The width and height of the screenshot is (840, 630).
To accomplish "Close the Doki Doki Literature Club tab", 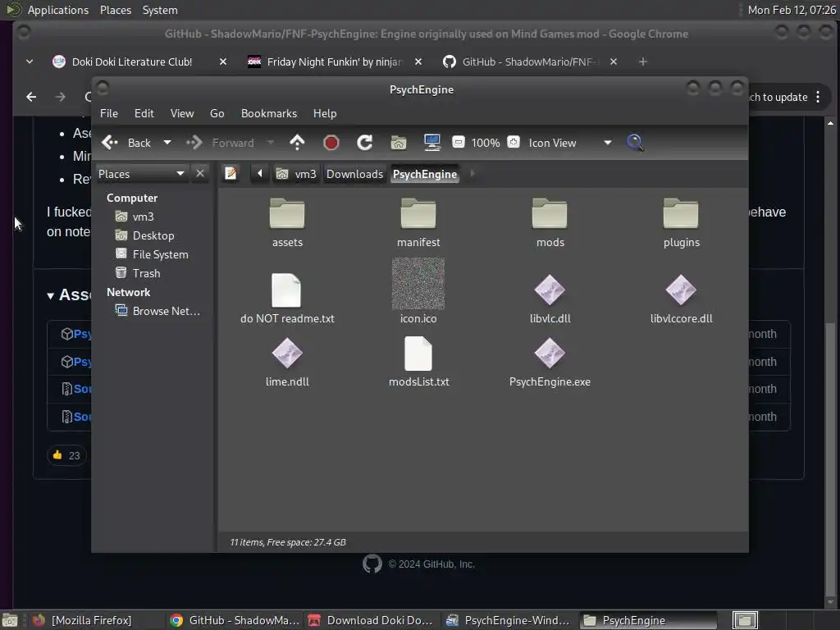I will pyautogui.click(x=223, y=62).
